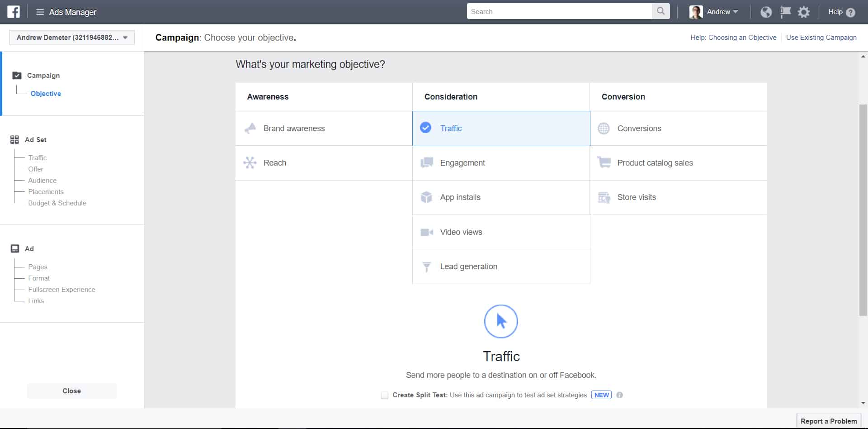Click the Split Test info icon
Screen dimensions: 868x429
(x=619, y=395)
